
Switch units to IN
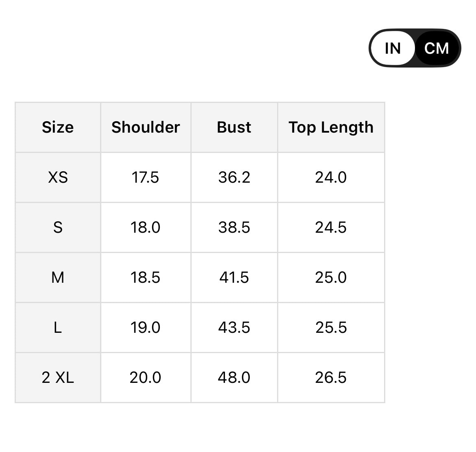[x=393, y=48]
